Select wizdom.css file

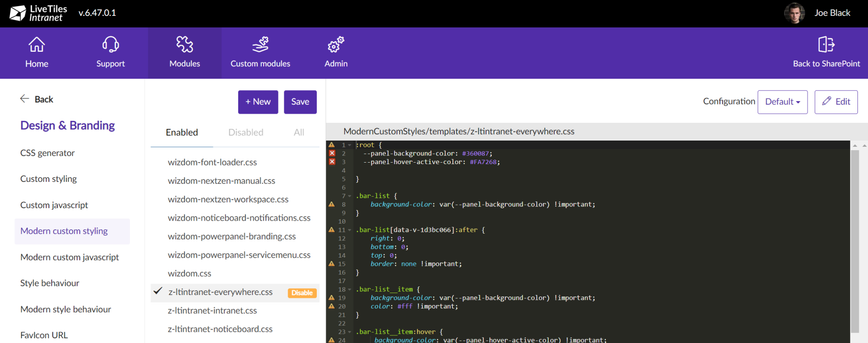coord(190,273)
